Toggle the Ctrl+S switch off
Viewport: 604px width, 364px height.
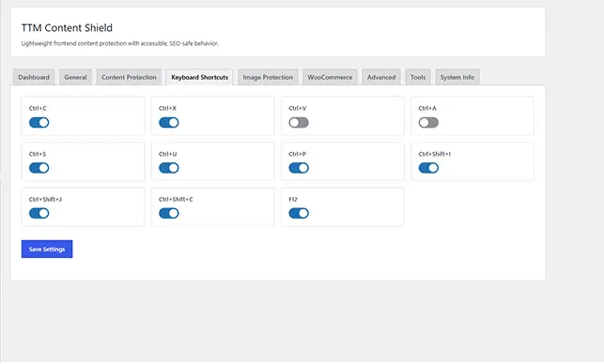pos(39,168)
